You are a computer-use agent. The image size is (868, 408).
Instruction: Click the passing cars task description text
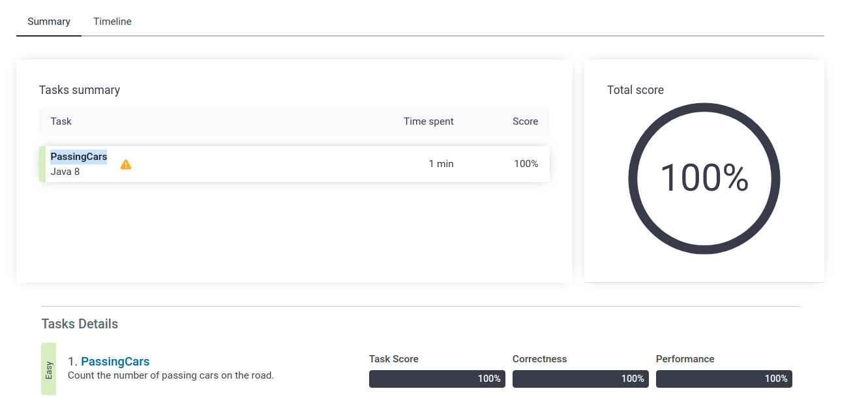(x=171, y=375)
